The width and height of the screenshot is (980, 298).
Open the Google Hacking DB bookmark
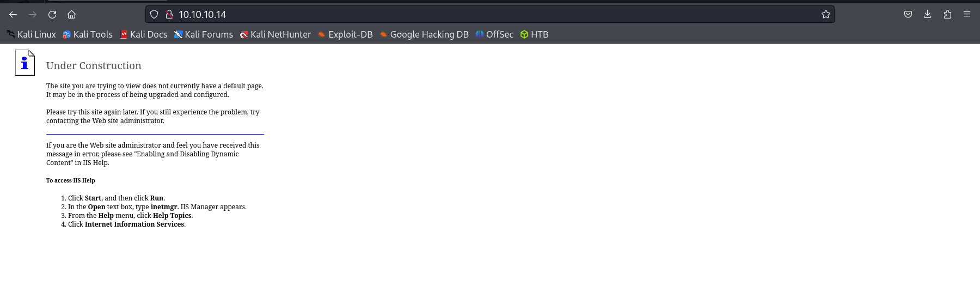[424, 34]
